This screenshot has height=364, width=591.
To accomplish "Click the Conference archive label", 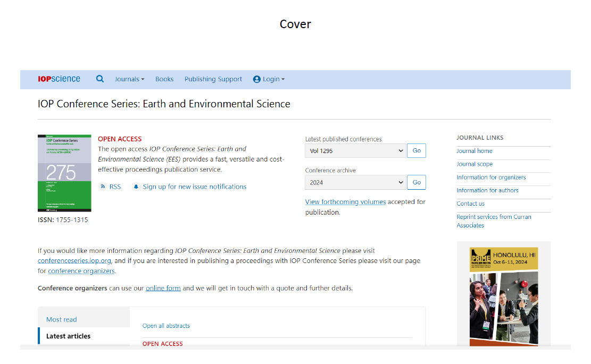I will tap(330, 171).
